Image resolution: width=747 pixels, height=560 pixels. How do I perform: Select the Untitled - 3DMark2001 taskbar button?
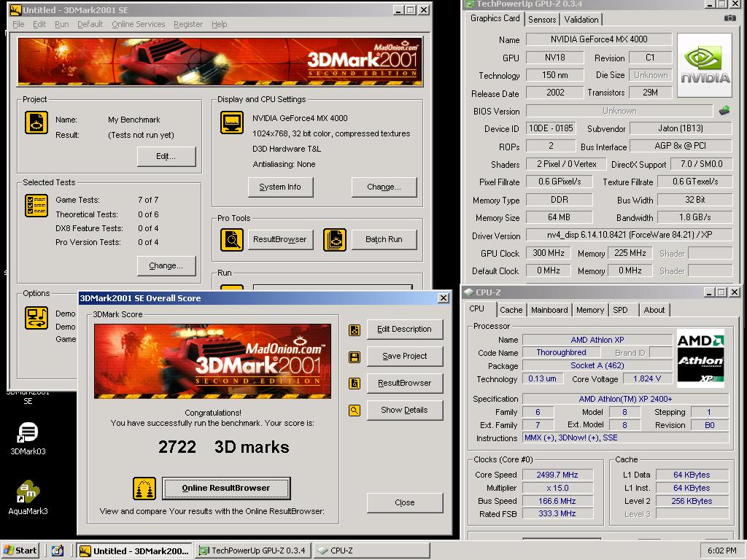point(134,551)
